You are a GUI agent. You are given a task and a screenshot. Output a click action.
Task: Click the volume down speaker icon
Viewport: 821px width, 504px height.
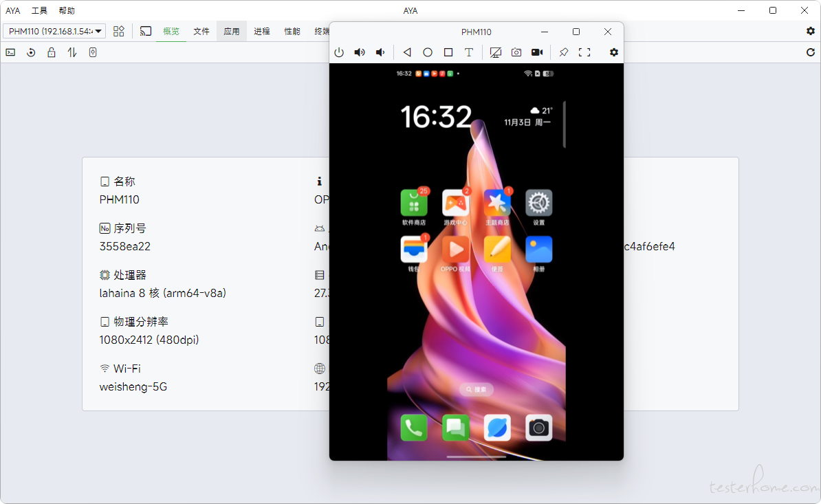pyautogui.click(x=380, y=52)
